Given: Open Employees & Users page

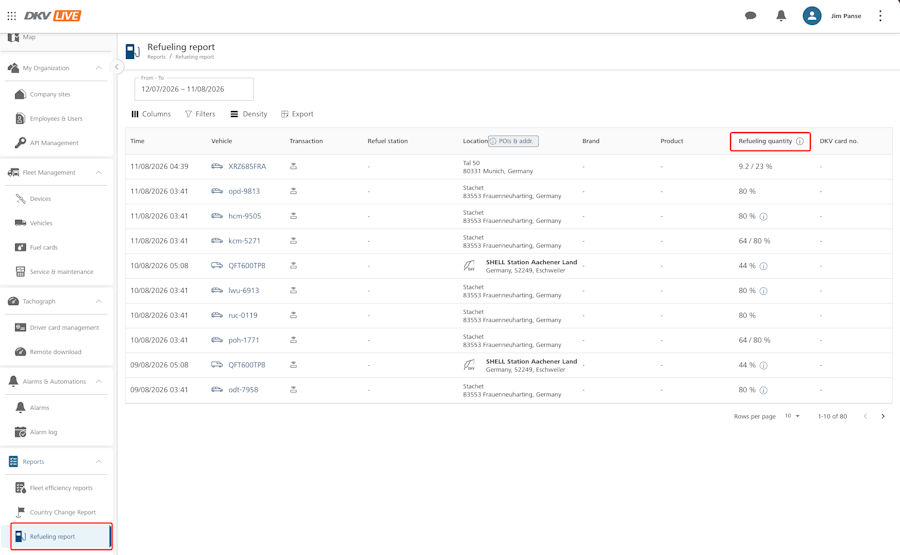Looking at the screenshot, I should coord(56,118).
